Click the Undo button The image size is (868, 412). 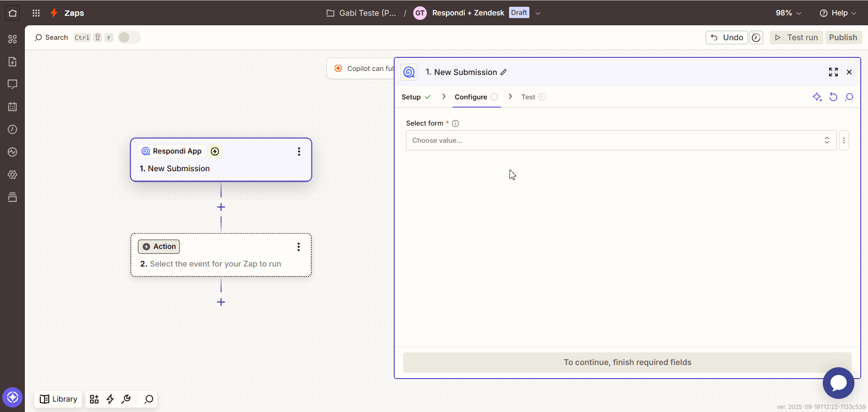pos(727,37)
